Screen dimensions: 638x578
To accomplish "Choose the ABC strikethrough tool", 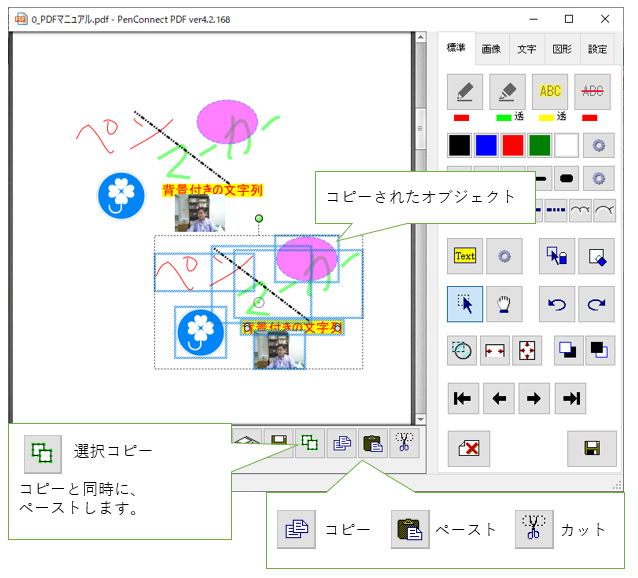I will click(x=592, y=91).
